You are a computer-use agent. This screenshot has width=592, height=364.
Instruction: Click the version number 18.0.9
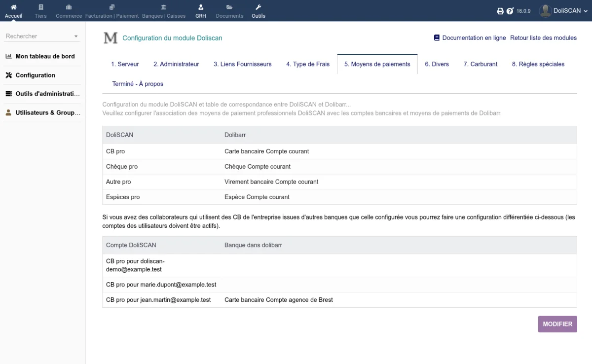(523, 11)
